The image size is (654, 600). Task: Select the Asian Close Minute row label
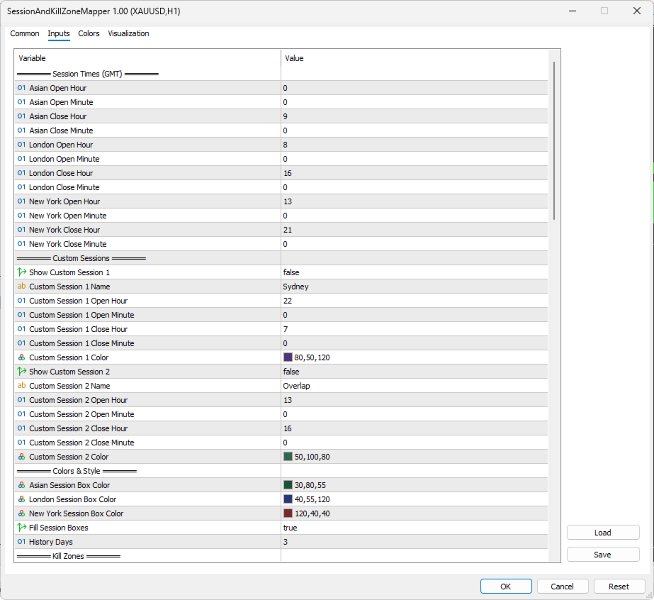tap(61, 131)
